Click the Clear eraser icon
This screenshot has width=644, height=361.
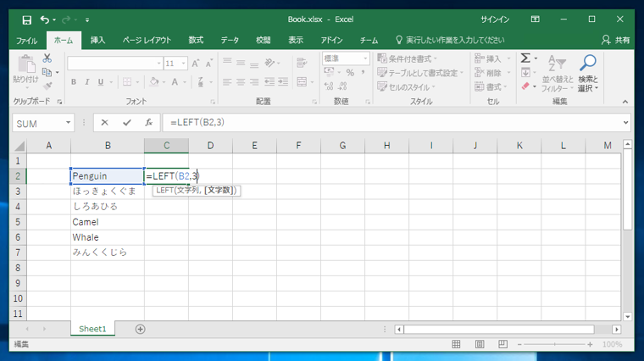pyautogui.click(x=525, y=86)
